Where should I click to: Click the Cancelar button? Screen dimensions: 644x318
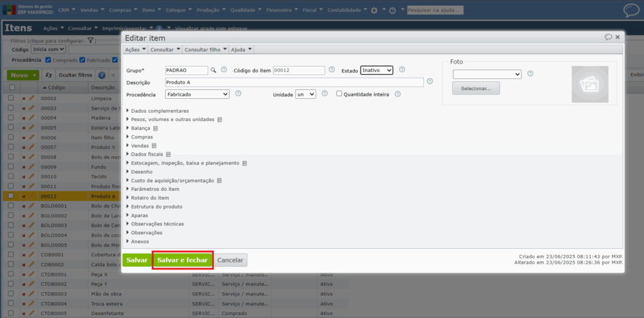pyautogui.click(x=230, y=260)
